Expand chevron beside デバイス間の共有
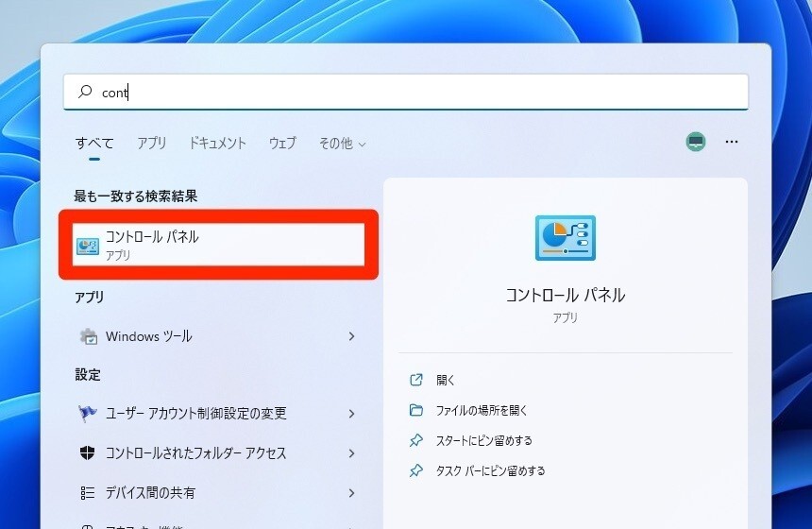This screenshot has height=529, width=812. 351,493
